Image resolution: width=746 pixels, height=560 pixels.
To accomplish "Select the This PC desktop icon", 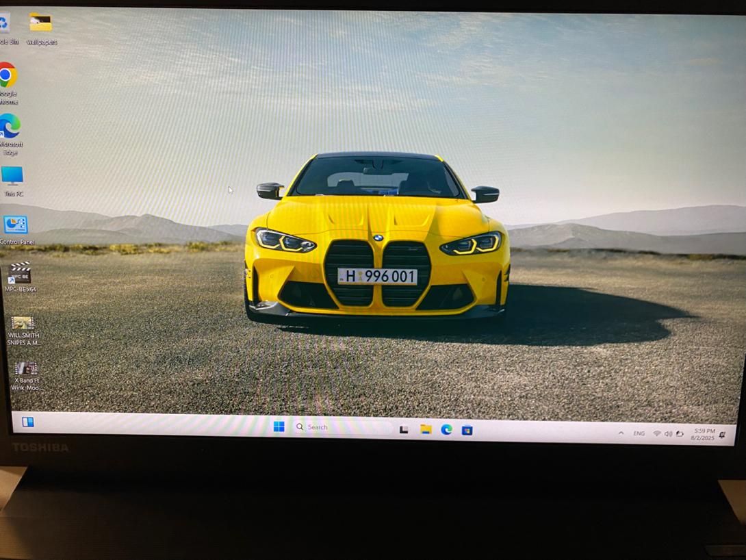I will [x=13, y=181].
